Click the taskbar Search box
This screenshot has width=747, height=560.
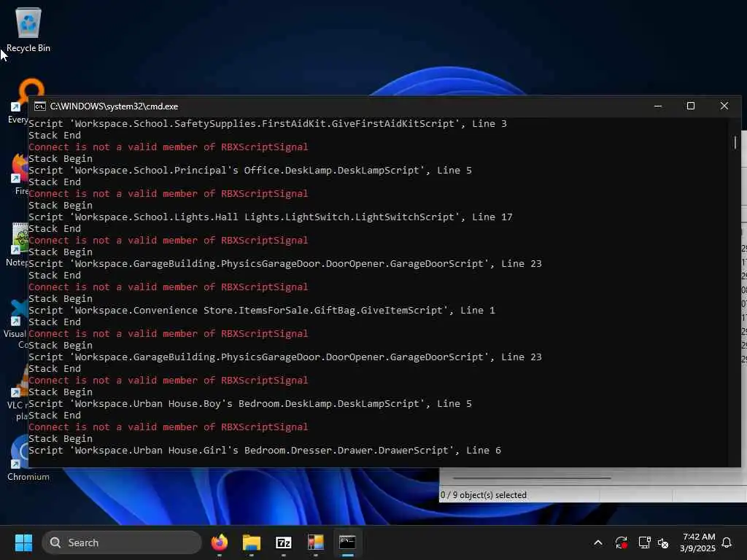click(122, 542)
